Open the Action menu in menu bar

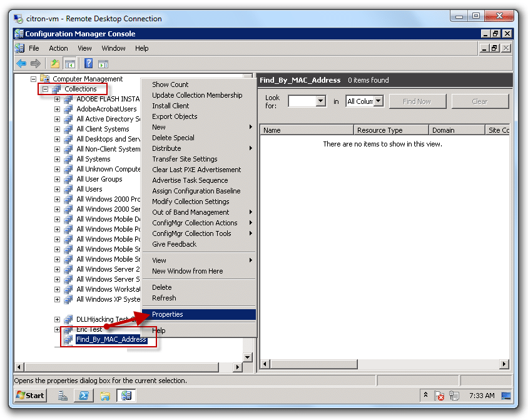[x=58, y=48]
